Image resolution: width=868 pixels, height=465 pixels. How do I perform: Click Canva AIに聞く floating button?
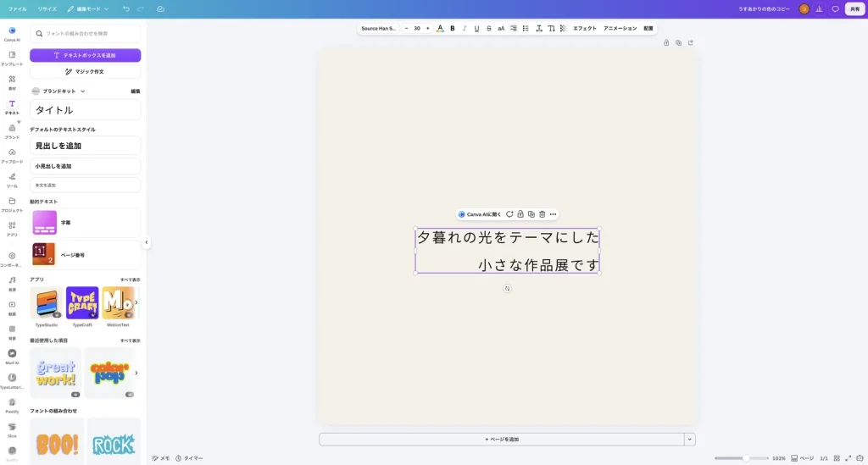pyautogui.click(x=480, y=214)
